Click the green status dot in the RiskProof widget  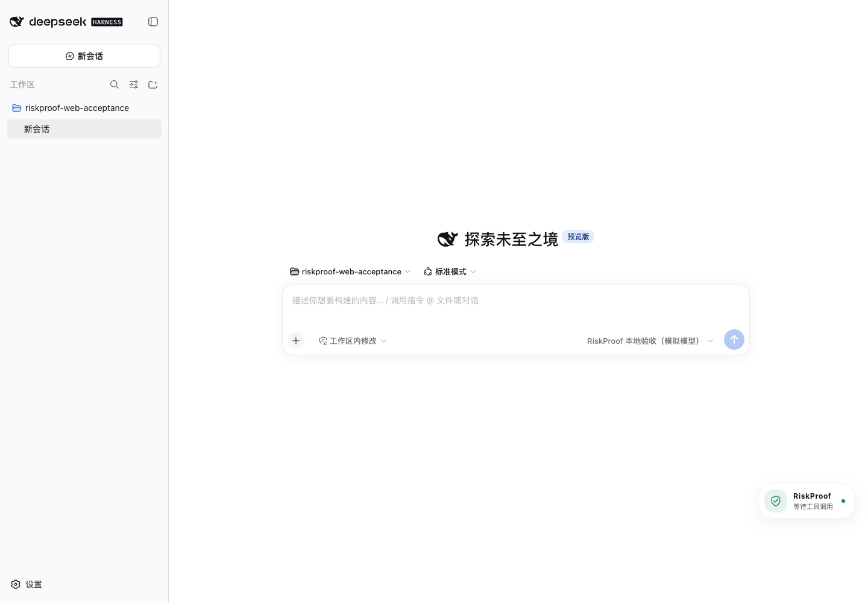[x=843, y=501]
